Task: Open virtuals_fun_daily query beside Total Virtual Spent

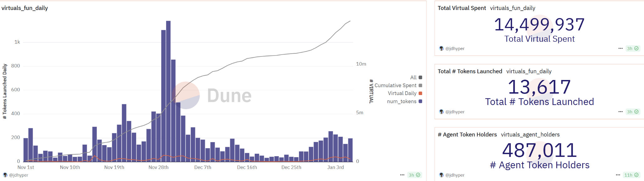Action: (x=513, y=8)
